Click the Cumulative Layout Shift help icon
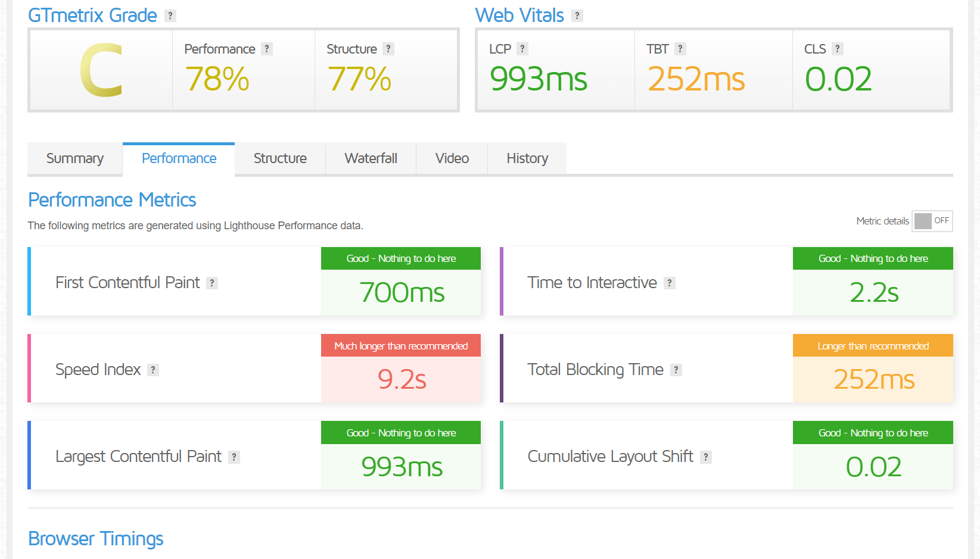 point(706,457)
